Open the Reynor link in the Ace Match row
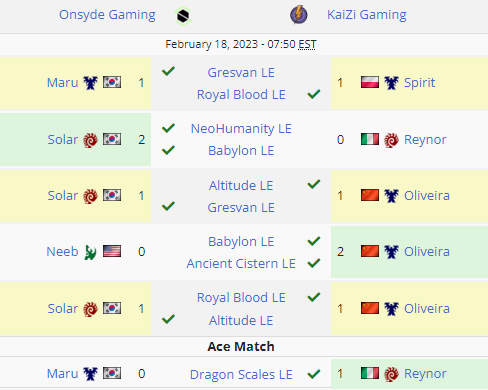This screenshot has height=390, width=488. pos(425,374)
